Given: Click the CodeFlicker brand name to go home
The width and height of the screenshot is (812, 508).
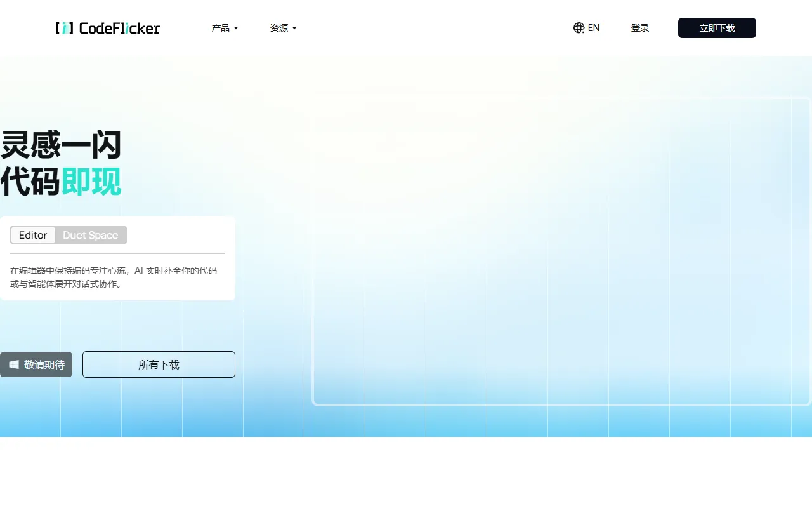Looking at the screenshot, I should pyautogui.click(x=119, y=28).
